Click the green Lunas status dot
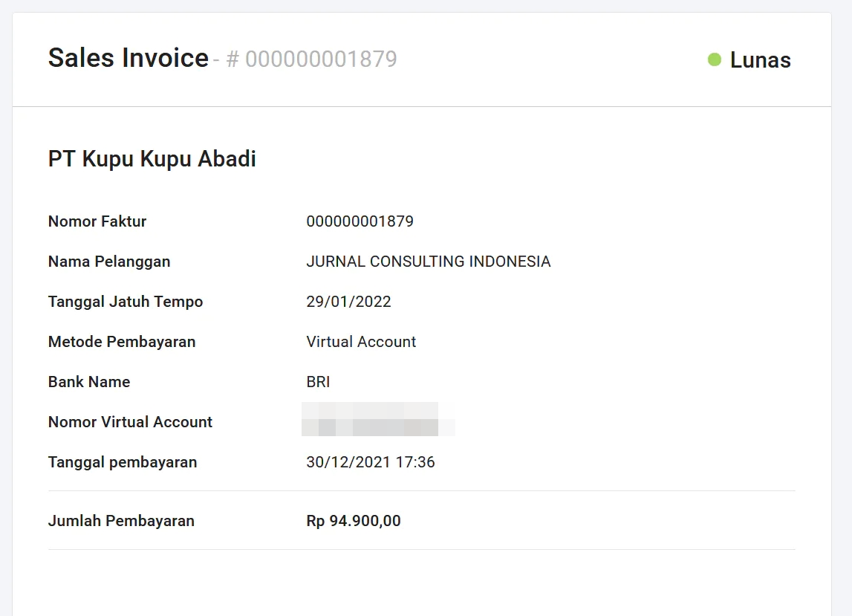 (715, 59)
